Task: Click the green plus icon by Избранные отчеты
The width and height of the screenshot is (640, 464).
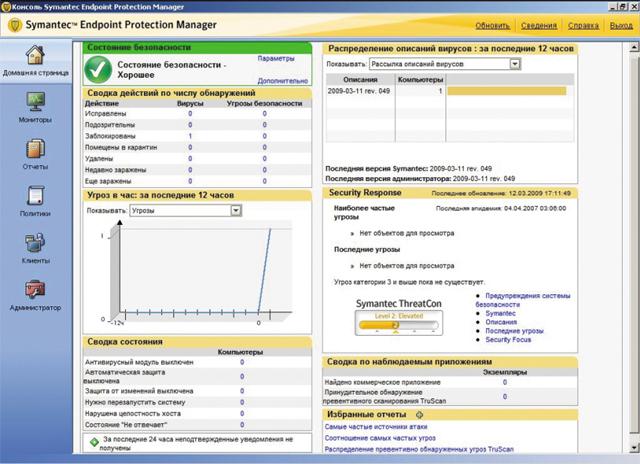Action: pos(419,415)
